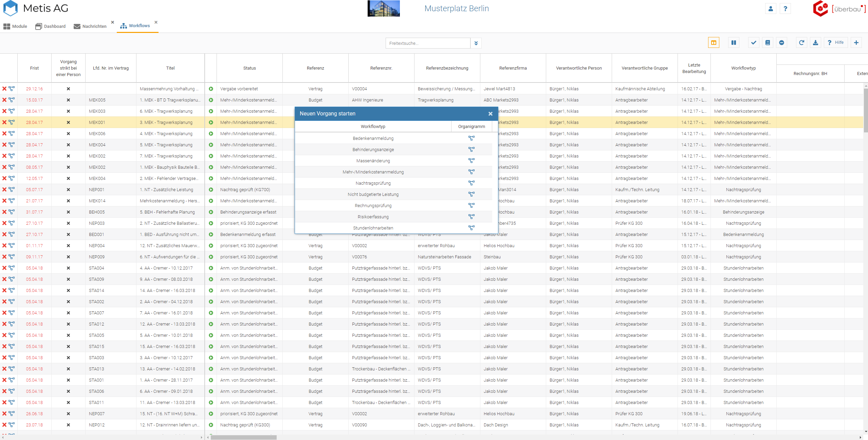The width and height of the screenshot is (868, 440).
Task: Click the download export icon
Action: tap(815, 43)
